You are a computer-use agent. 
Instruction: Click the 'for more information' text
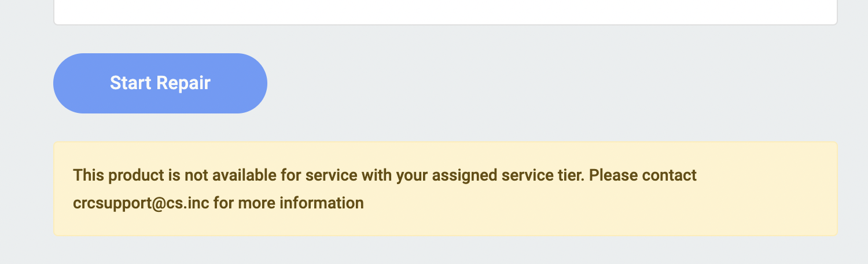point(288,203)
